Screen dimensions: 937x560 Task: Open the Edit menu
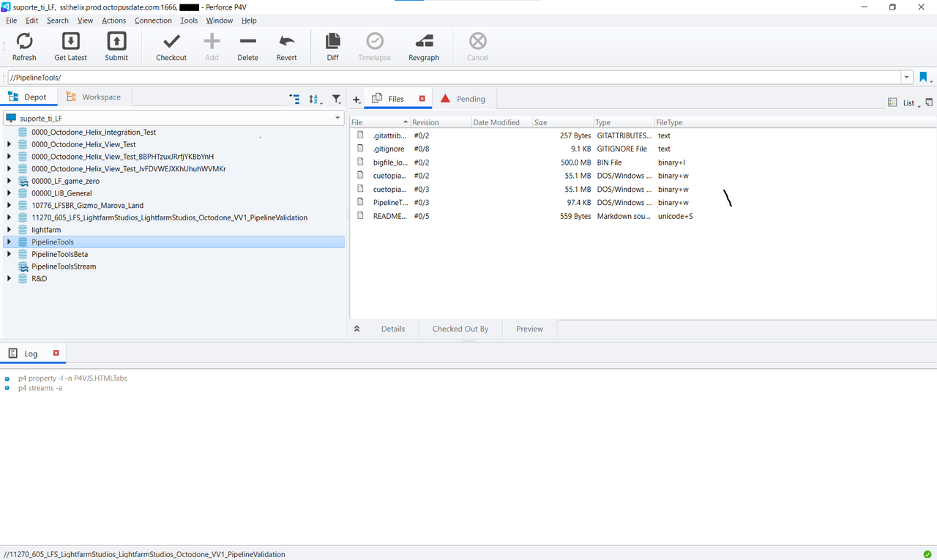click(31, 20)
